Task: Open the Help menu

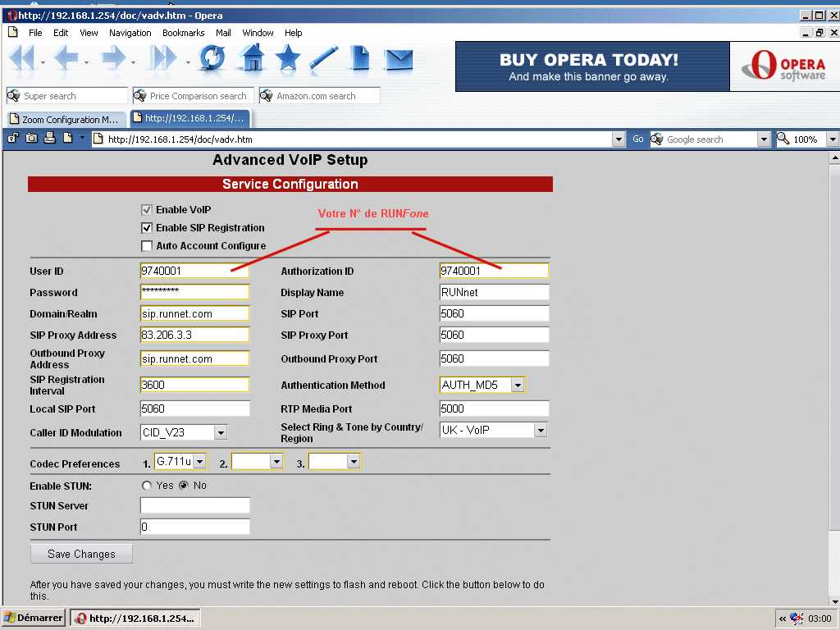Action: pos(293,33)
